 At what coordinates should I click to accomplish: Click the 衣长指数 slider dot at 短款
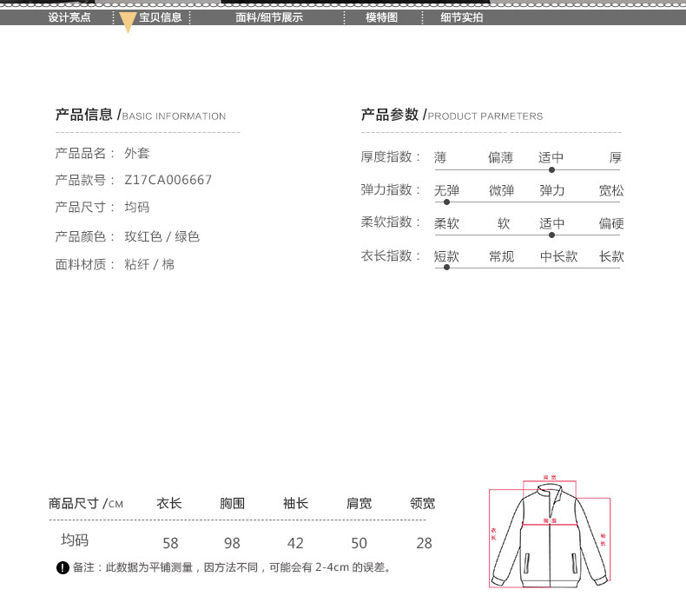click(446, 268)
